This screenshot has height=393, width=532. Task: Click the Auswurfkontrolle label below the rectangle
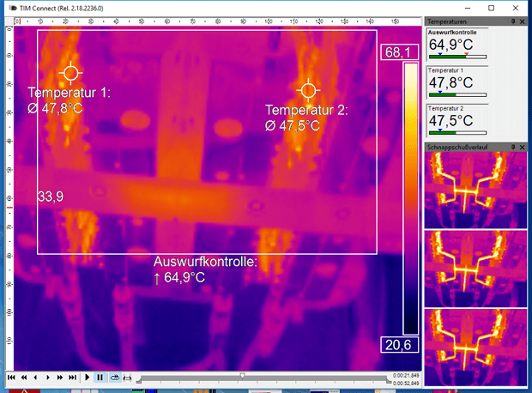[205, 269]
